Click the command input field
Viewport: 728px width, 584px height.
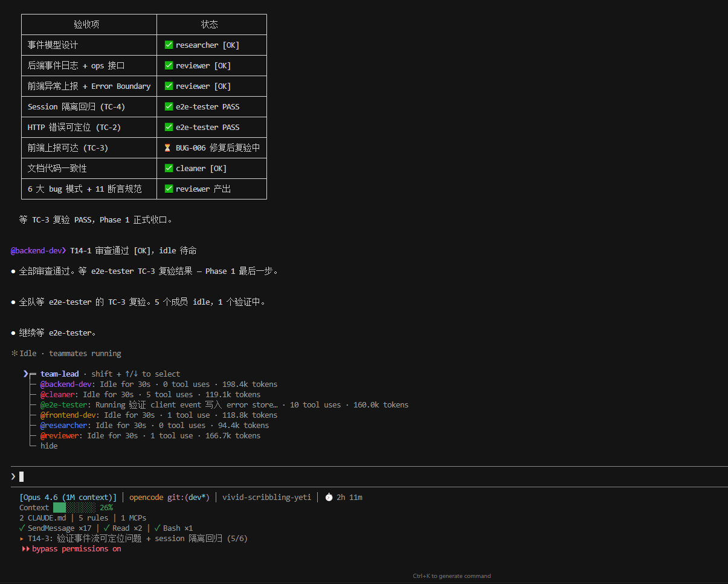[x=369, y=476]
